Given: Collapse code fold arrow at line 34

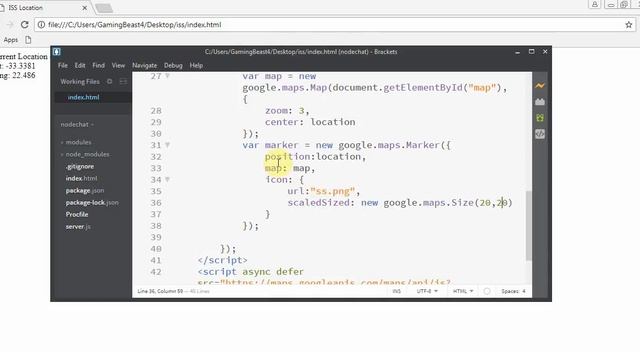Looking at the screenshot, I should pos(167,180).
